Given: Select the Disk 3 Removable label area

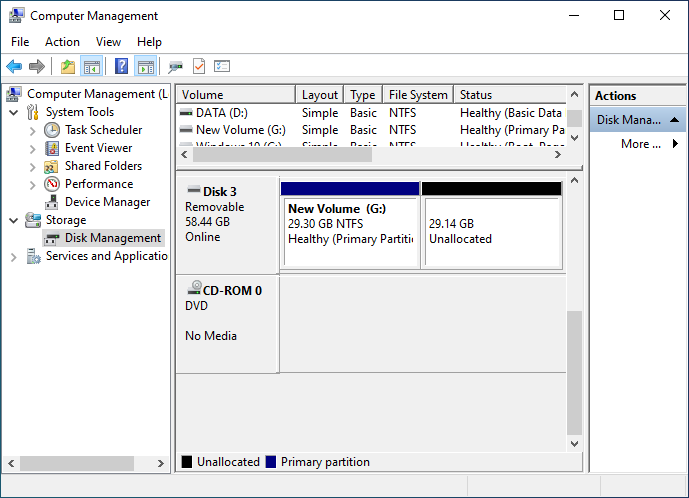Looking at the screenshot, I should pyautogui.click(x=227, y=225).
